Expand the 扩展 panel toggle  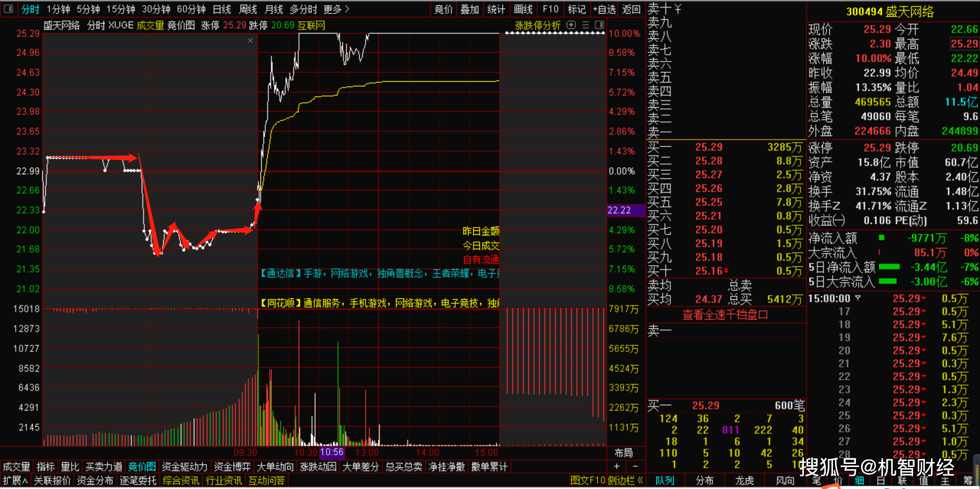coord(15,480)
